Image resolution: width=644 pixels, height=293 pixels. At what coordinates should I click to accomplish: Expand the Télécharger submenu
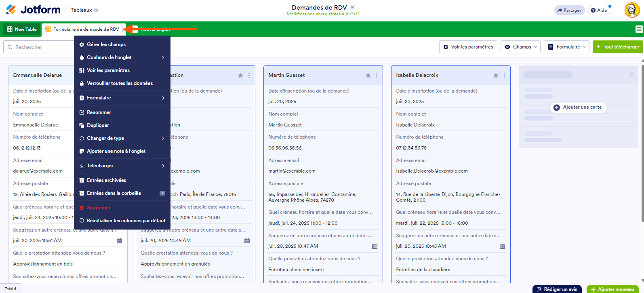pos(122,166)
